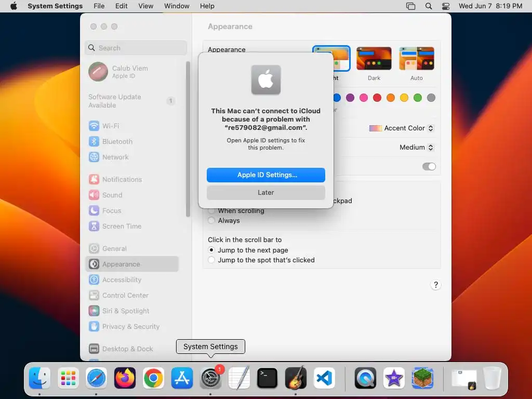
Task: Choose the graphite accent color
Action: 431,98
